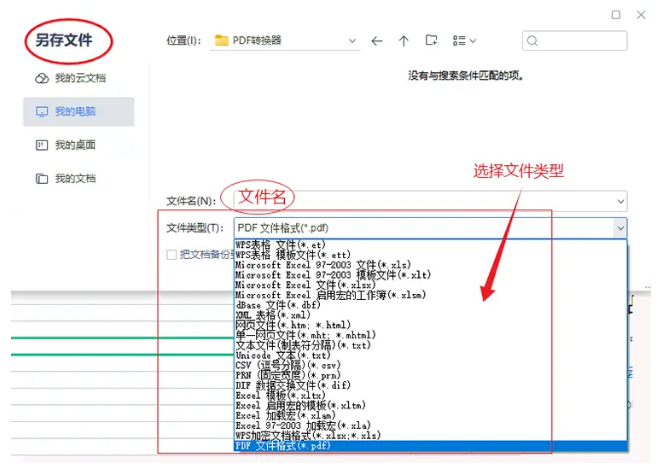Expand the location dropdown showing PDF转换器
The image size is (659, 470).
click(x=352, y=41)
